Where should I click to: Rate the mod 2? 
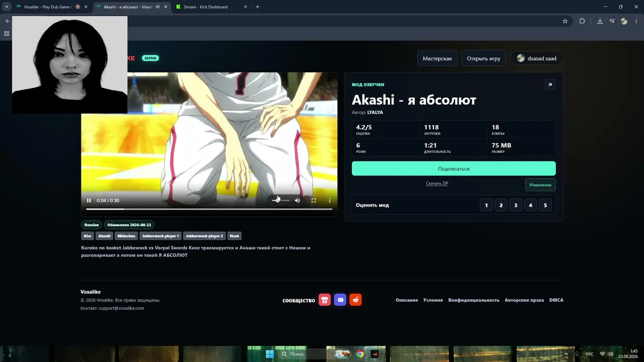pos(501,205)
